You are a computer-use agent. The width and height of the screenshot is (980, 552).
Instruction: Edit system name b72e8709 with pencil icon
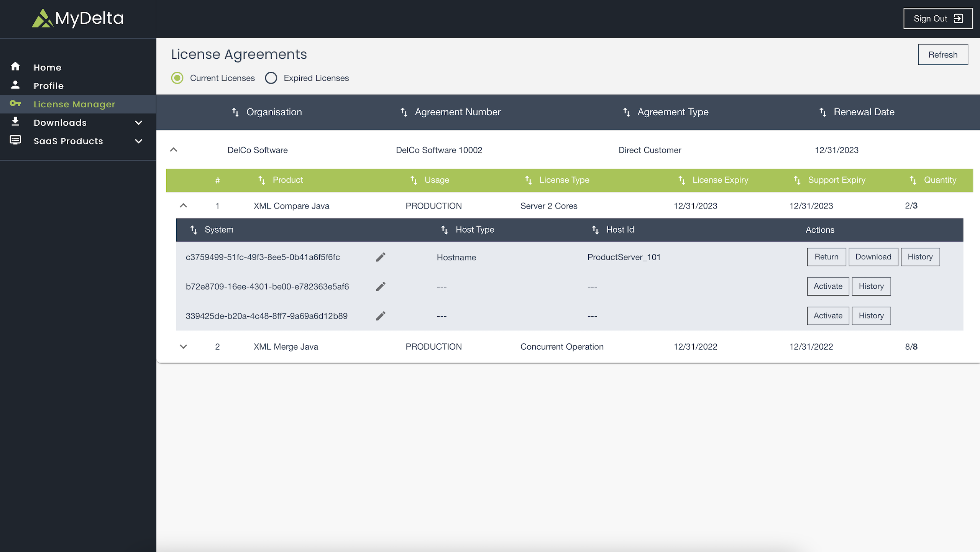click(x=380, y=287)
